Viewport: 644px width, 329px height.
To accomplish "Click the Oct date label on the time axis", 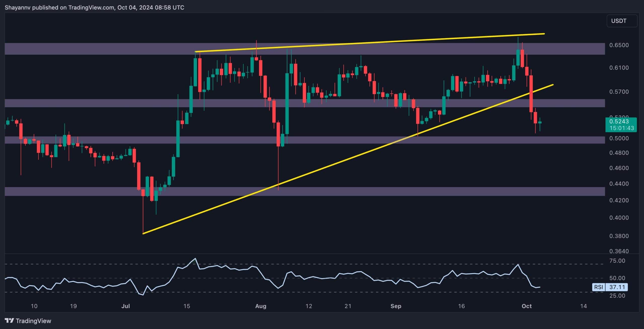I will click(527, 306).
